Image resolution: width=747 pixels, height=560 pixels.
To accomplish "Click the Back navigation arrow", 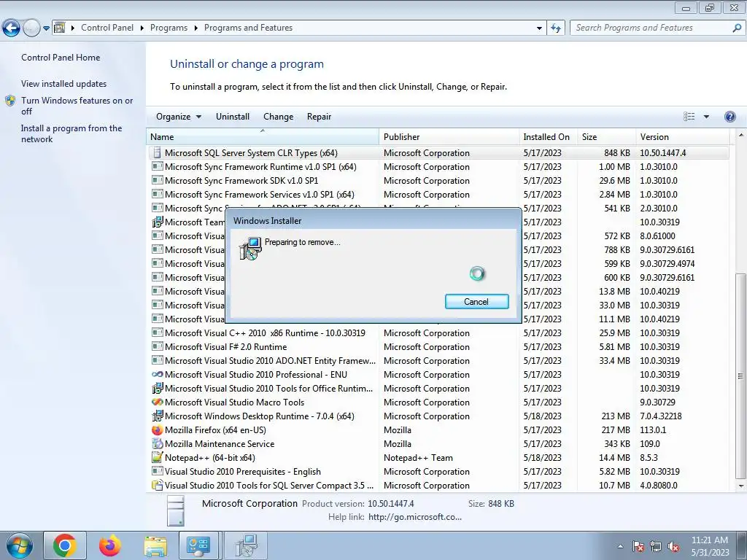I will click(11, 28).
